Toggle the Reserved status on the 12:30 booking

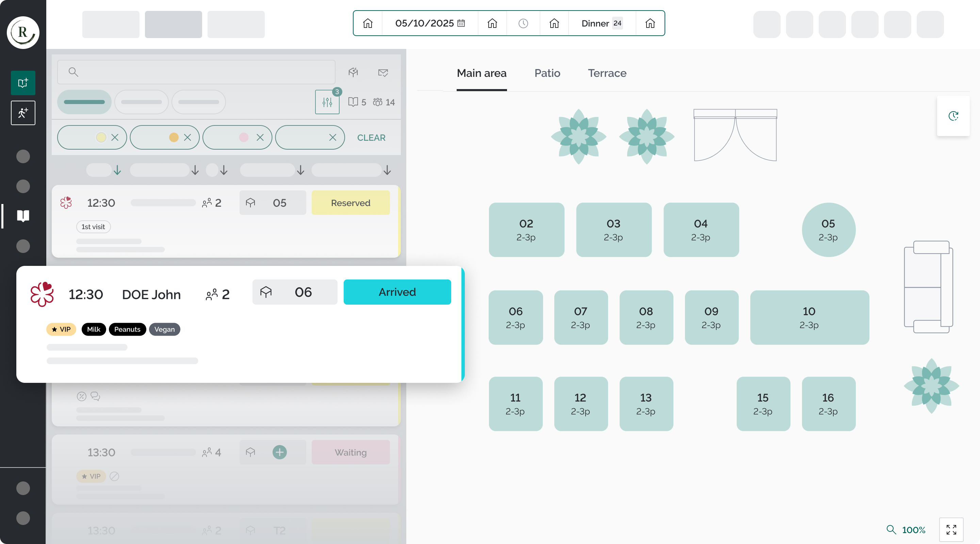350,203
